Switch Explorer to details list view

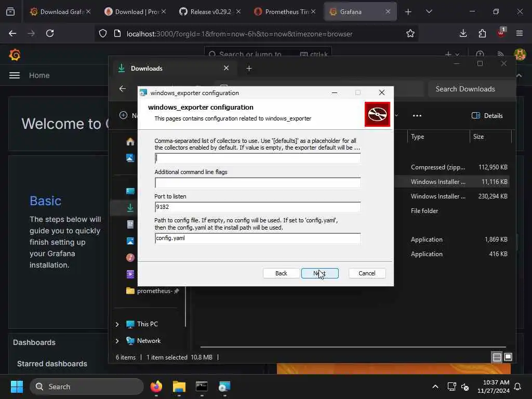coord(497,357)
